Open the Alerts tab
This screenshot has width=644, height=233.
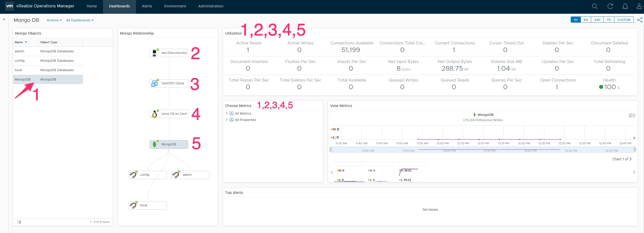pos(147,6)
